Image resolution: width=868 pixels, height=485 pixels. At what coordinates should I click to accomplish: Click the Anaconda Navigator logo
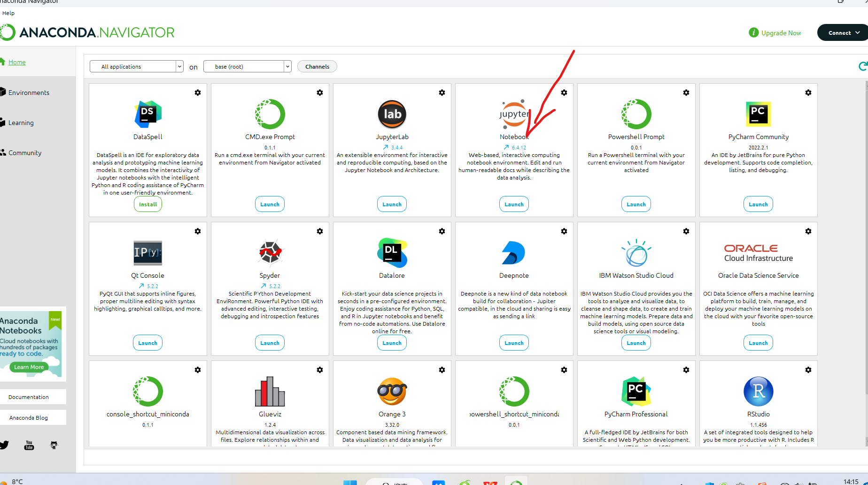pyautogui.click(x=87, y=32)
